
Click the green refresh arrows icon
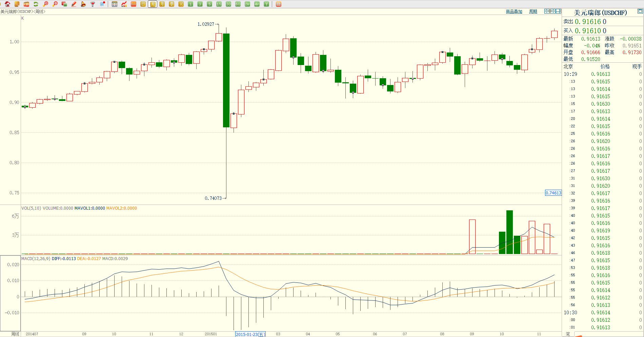click(36, 4)
